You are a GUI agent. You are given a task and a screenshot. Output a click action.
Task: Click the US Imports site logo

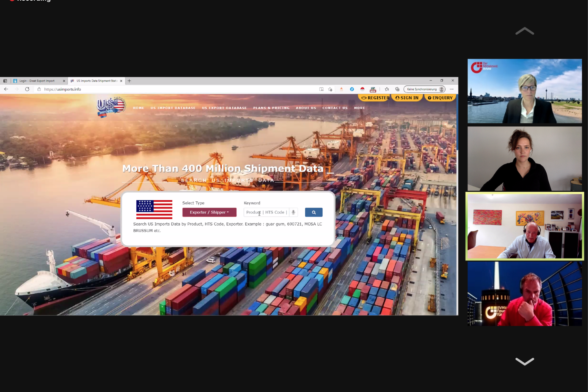click(111, 107)
